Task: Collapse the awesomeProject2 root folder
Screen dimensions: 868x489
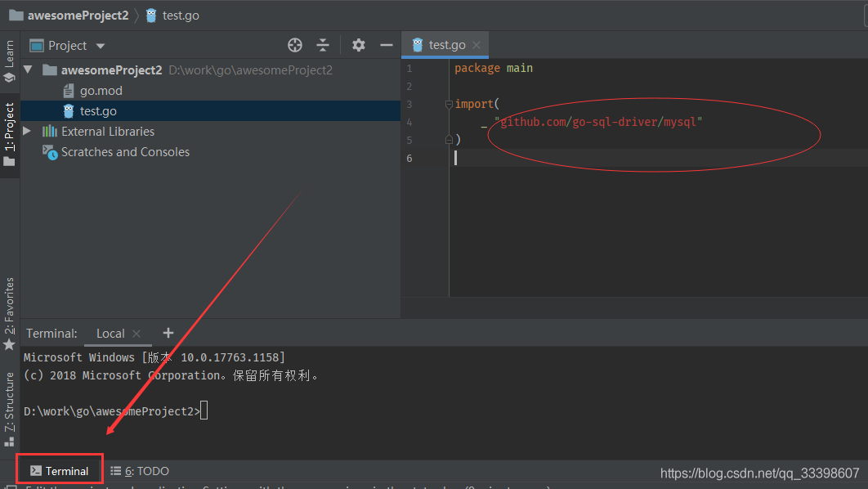Action: tap(28, 70)
